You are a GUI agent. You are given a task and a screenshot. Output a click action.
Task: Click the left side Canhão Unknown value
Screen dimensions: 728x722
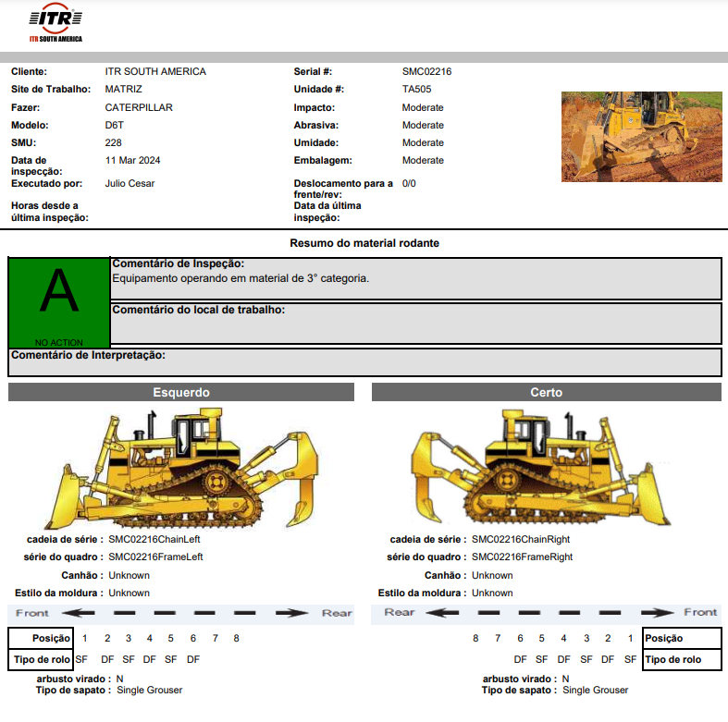click(130, 576)
